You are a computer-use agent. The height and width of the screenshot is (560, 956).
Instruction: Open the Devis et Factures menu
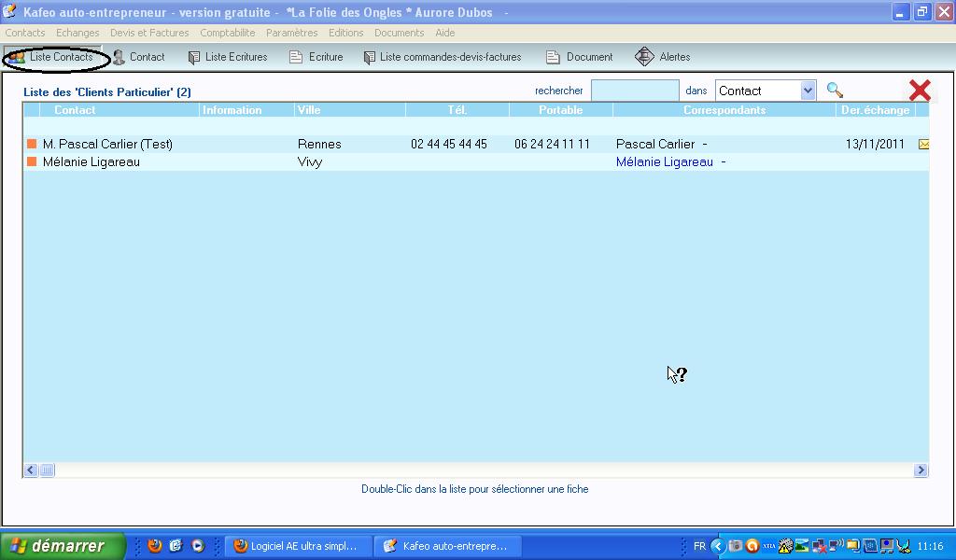149,33
